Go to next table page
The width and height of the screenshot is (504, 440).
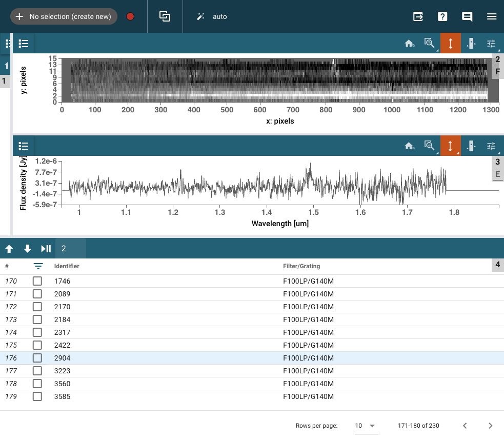(490, 426)
